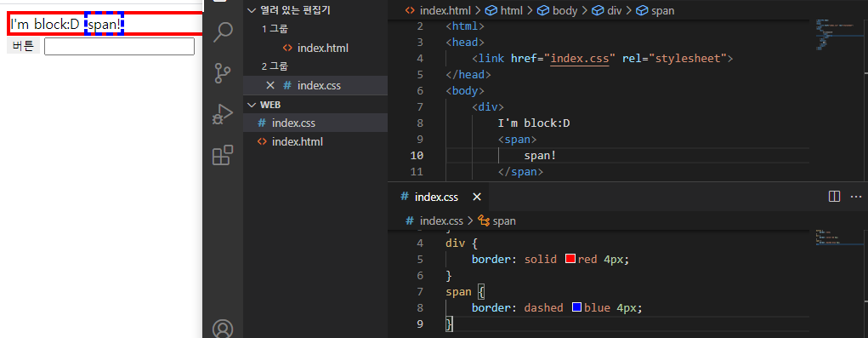Screen dimensions: 868x338
Task: Click line number 10 in HTML editor
Action: click(x=417, y=155)
